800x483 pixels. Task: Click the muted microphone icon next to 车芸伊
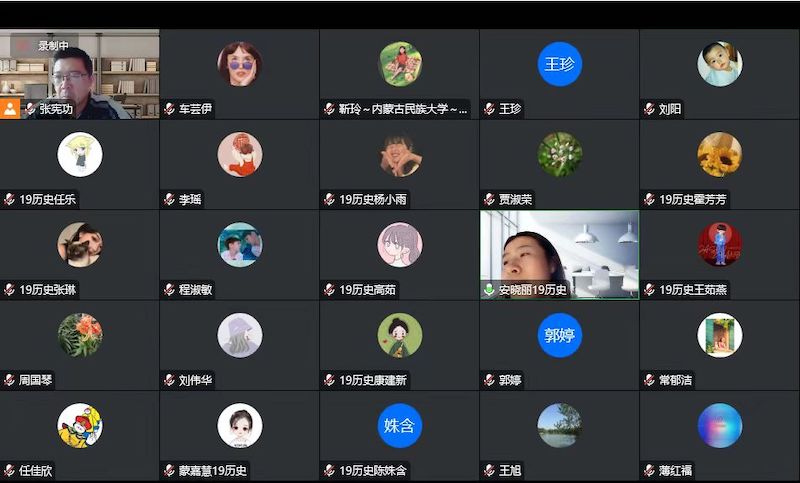coord(169,109)
